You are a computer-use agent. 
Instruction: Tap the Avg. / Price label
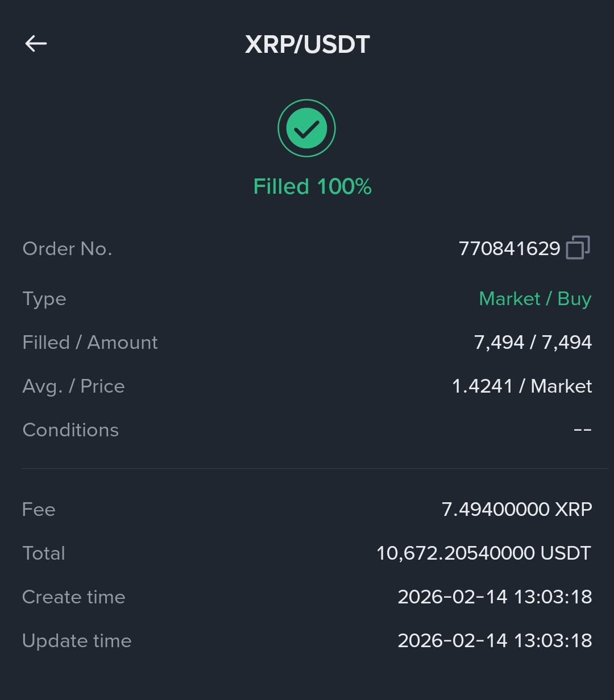click(73, 386)
